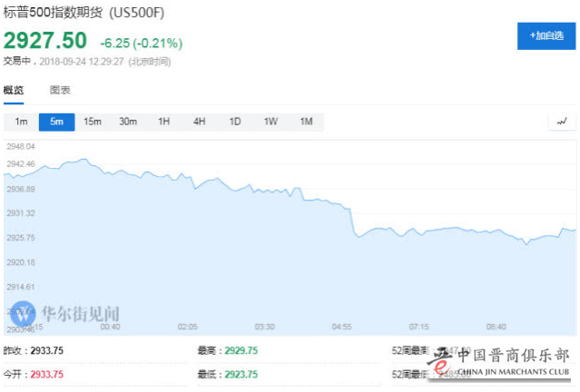Switch to the 1M monthly interval

coord(306,122)
